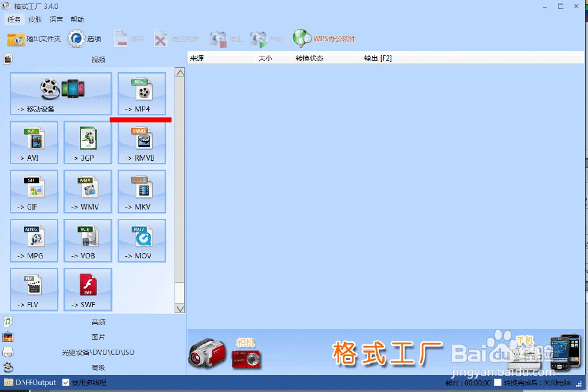Expand the 高级 category
Viewport: 588px width, 392px height.
click(93, 367)
